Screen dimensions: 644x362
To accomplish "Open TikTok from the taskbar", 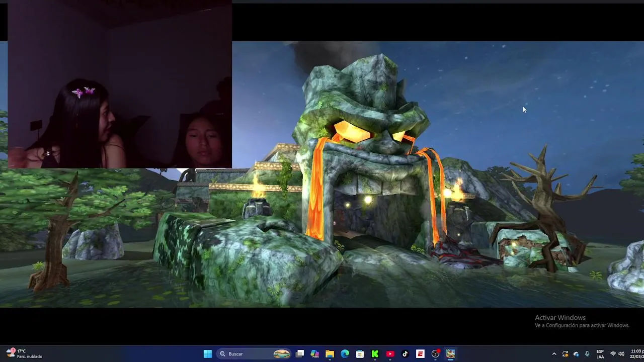I will tap(405, 354).
